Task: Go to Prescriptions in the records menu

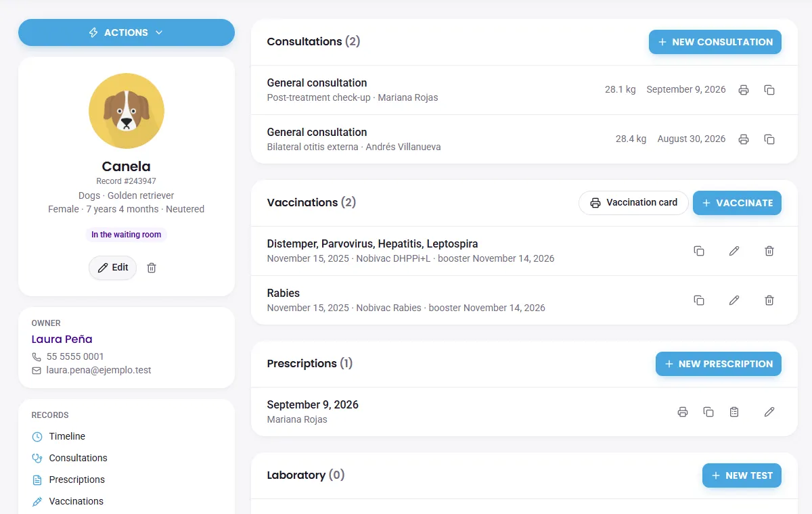Action: click(x=76, y=480)
